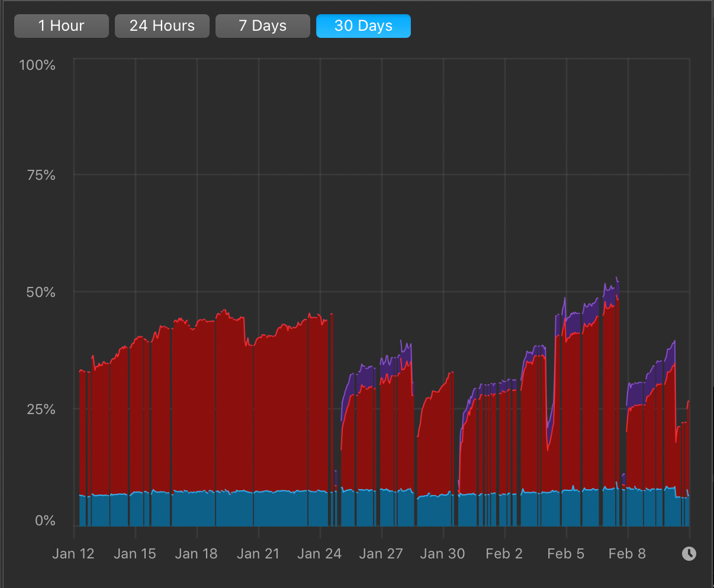Click the Feb 8 date label
Viewport: 714px width, 588px height.
pos(628,554)
